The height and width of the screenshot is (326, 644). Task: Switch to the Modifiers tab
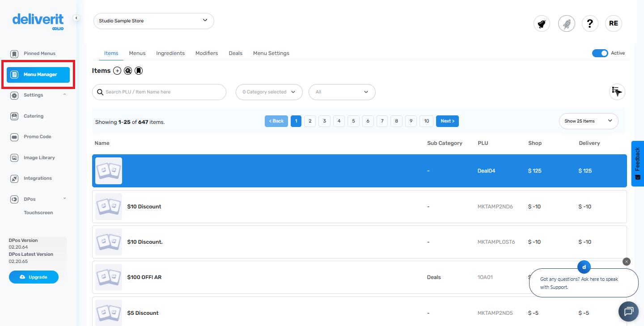point(207,53)
